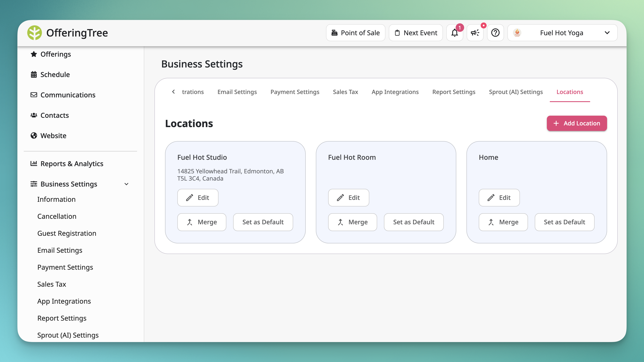Set Fuel Hot Room as default location

(413, 222)
